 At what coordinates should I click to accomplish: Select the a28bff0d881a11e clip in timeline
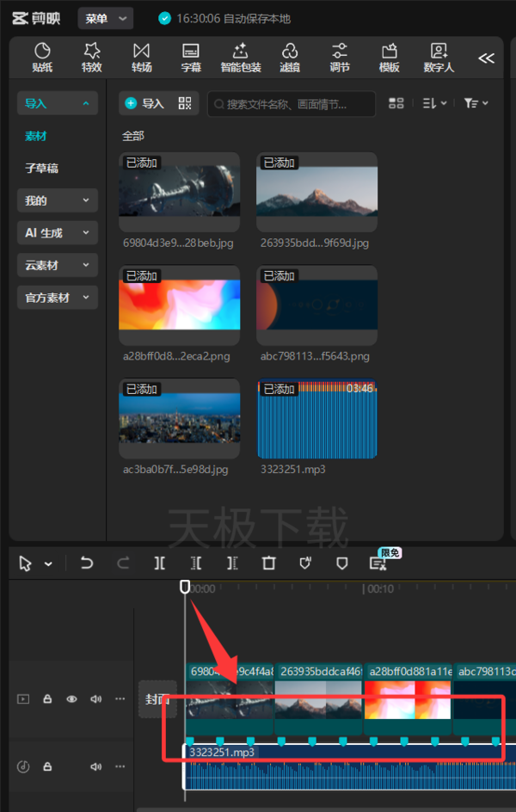(408, 699)
